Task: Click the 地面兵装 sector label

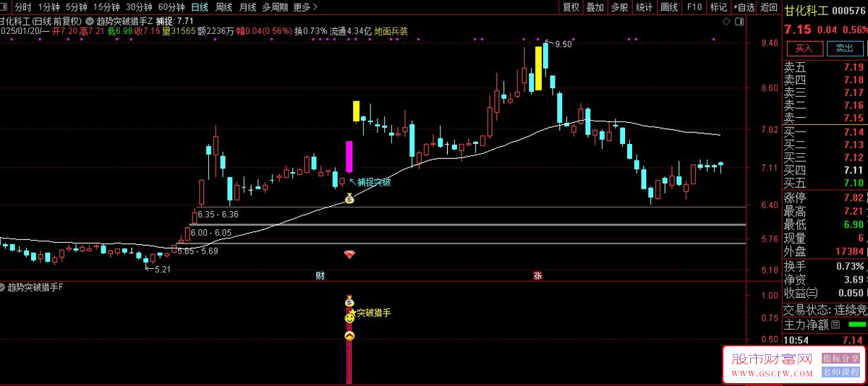Action: (391, 32)
